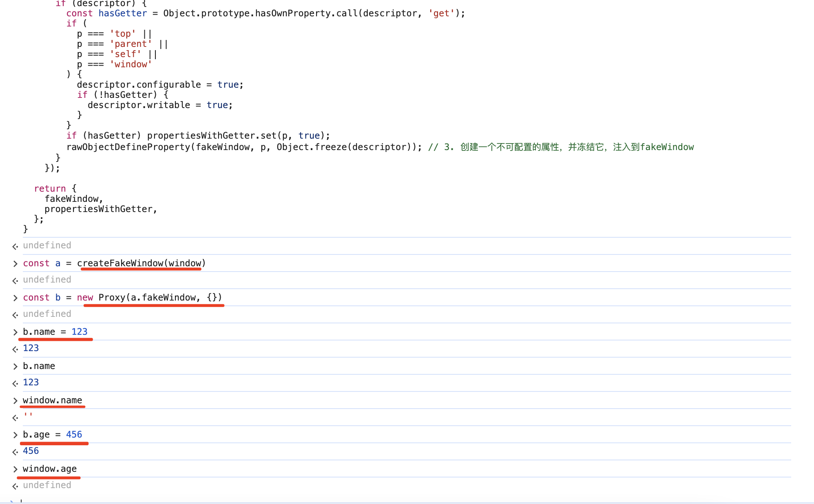The height and width of the screenshot is (504, 814).
Task: Click the green Chinese comment mentioning fakeWindow
Action: [561, 147]
